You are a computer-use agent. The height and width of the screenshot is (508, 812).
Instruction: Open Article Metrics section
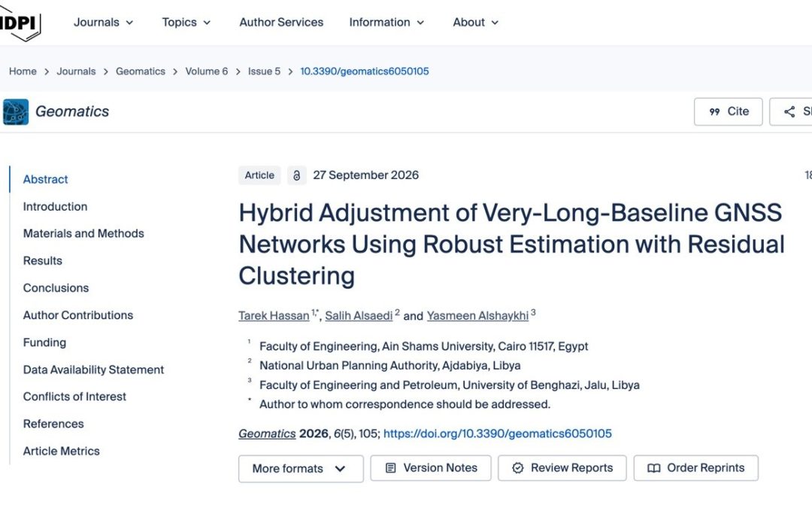tap(61, 451)
